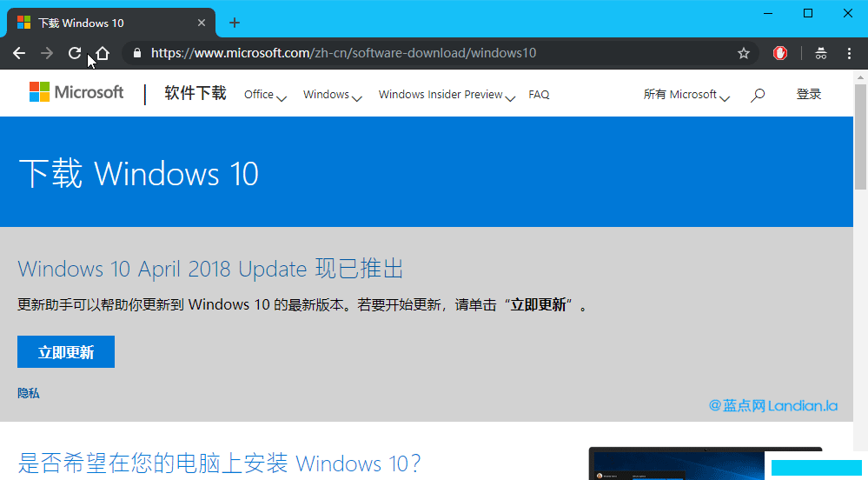This screenshot has width=868, height=480.
Task: Open the 软件下载 home link
Action: tap(195, 93)
